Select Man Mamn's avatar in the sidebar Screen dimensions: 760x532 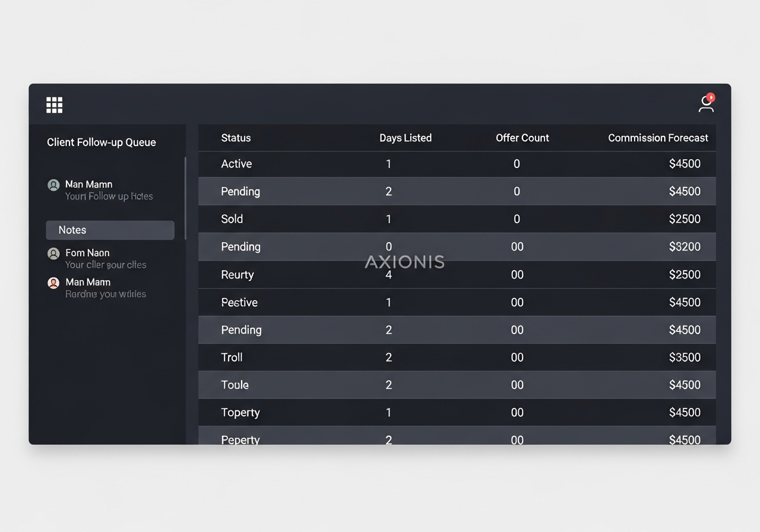[53, 185]
